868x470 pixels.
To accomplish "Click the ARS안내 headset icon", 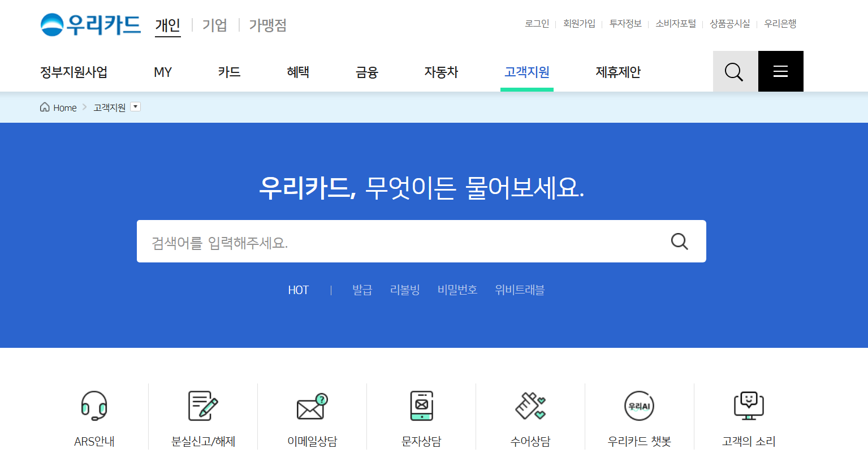I will (94, 406).
